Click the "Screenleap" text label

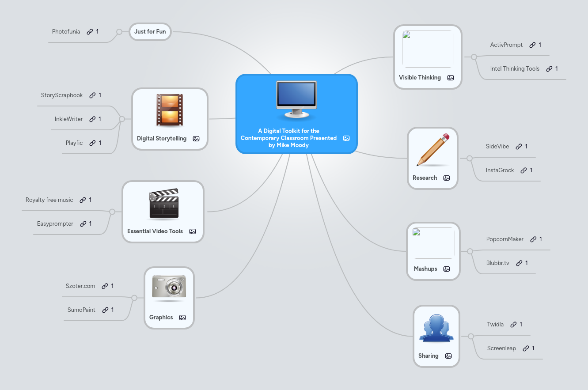[501, 348]
